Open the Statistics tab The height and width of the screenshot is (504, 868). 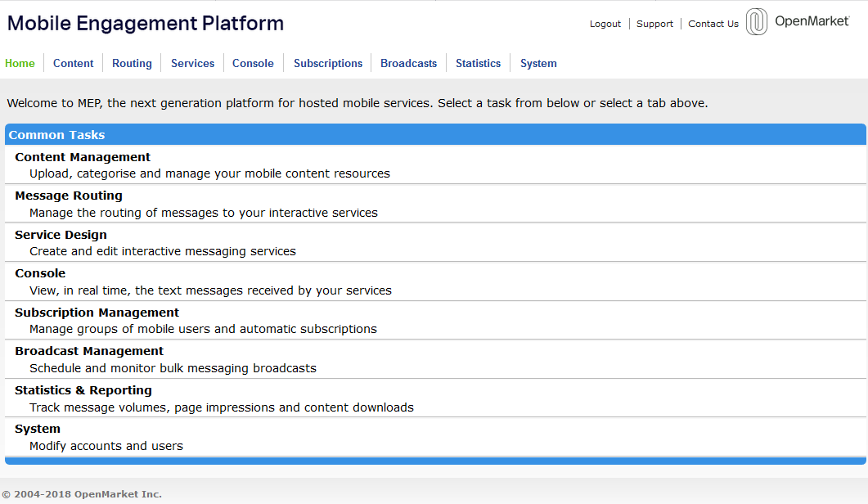[x=479, y=63]
